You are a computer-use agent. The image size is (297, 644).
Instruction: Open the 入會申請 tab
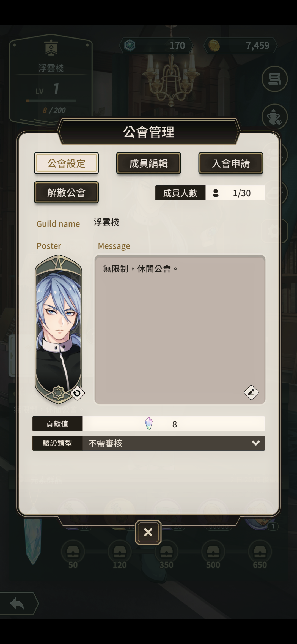click(231, 163)
